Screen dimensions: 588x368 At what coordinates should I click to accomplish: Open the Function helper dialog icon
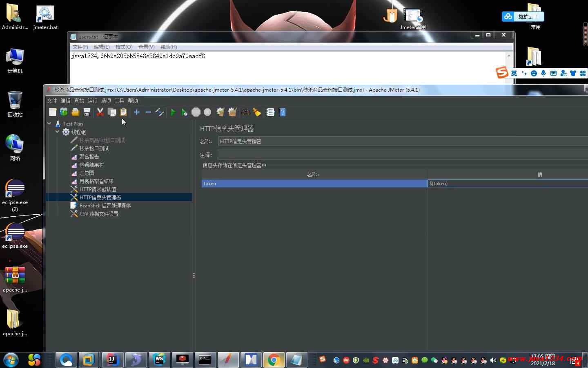[x=270, y=112]
